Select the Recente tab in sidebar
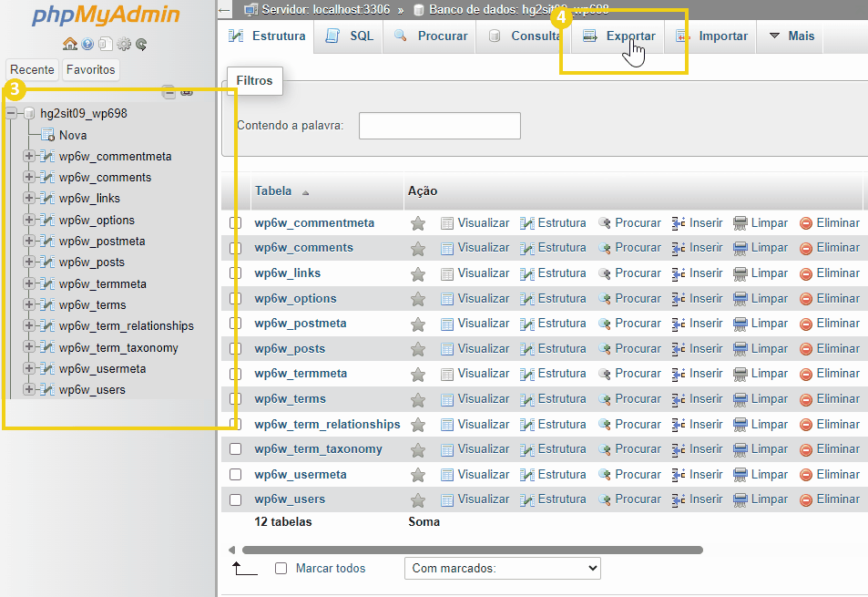Image resolution: width=868 pixels, height=597 pixels. coord(32,70)
